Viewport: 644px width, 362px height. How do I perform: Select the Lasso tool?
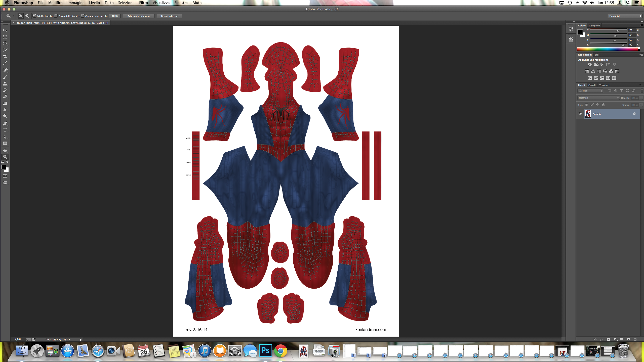(x=5, y=43)
